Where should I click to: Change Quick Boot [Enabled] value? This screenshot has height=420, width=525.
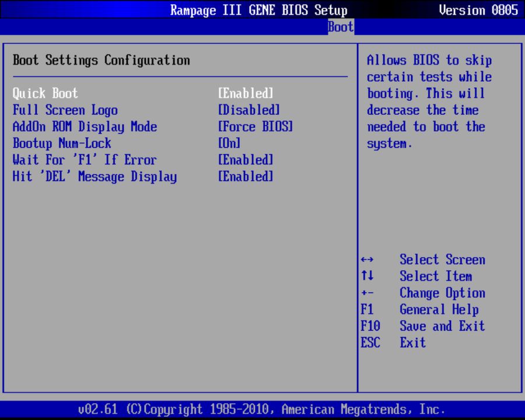(x=246, y=93)
